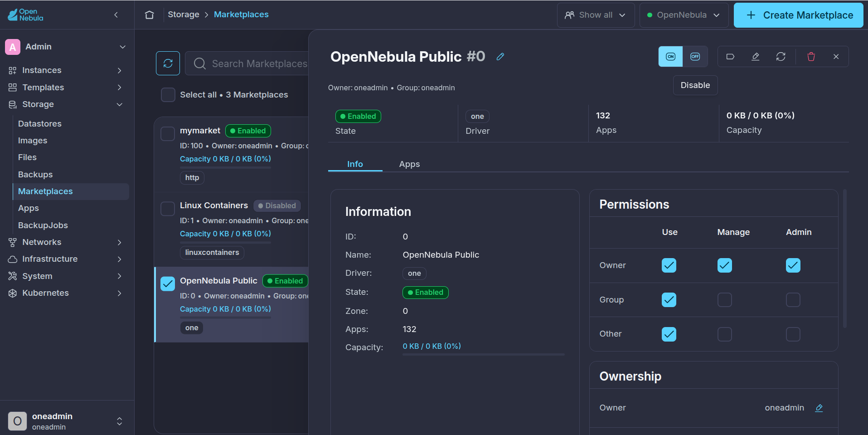Click the Instances sidebar icon
Viewport: 868px width, 435px height.
[x=13, y=70]
